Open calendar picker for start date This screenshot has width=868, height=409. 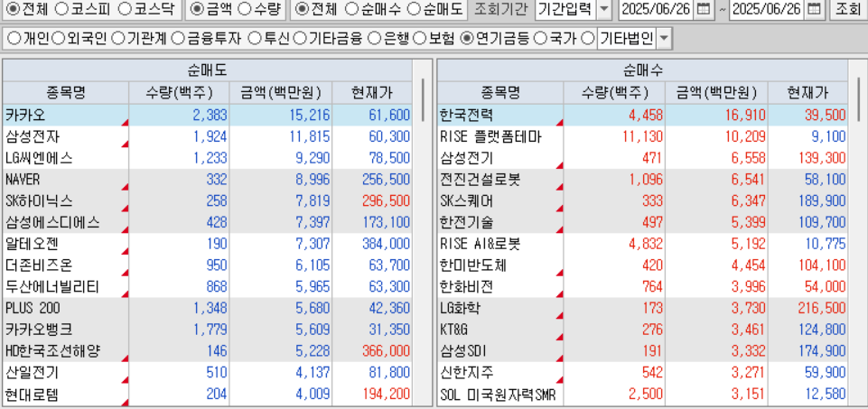point(703,9)
